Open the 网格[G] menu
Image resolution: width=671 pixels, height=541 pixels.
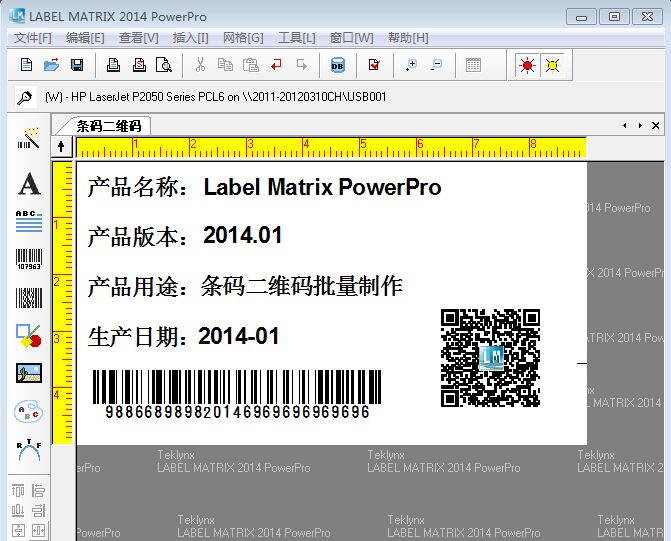243,38
